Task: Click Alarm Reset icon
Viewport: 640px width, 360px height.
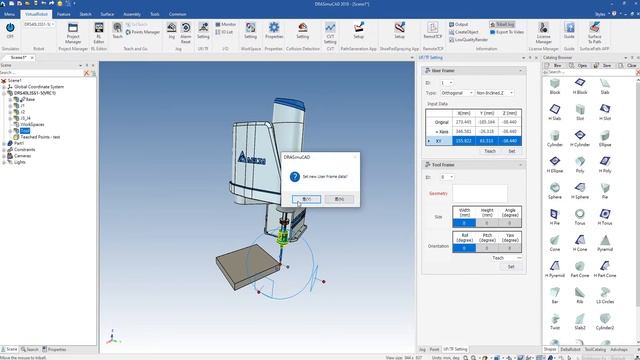Action: (x=186, y=33)
